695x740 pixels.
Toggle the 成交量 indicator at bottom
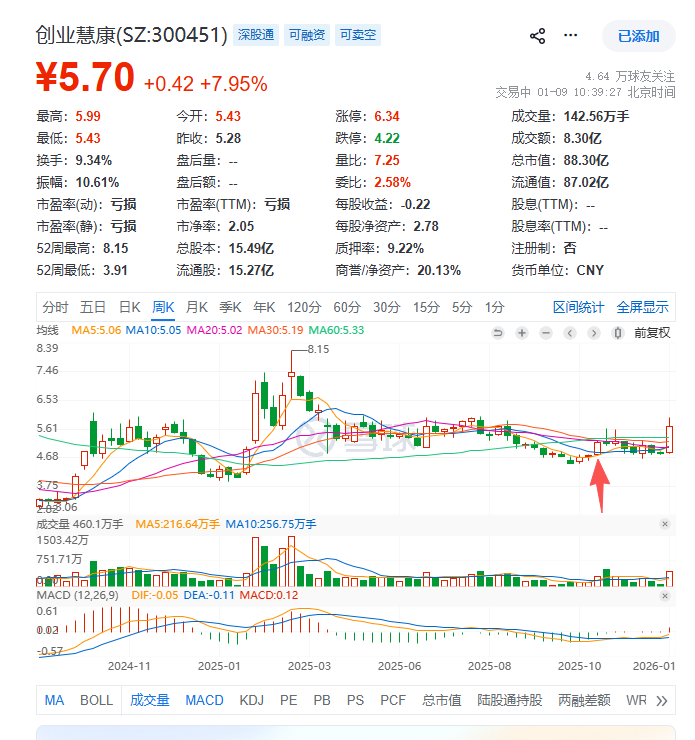click(150, 700)
